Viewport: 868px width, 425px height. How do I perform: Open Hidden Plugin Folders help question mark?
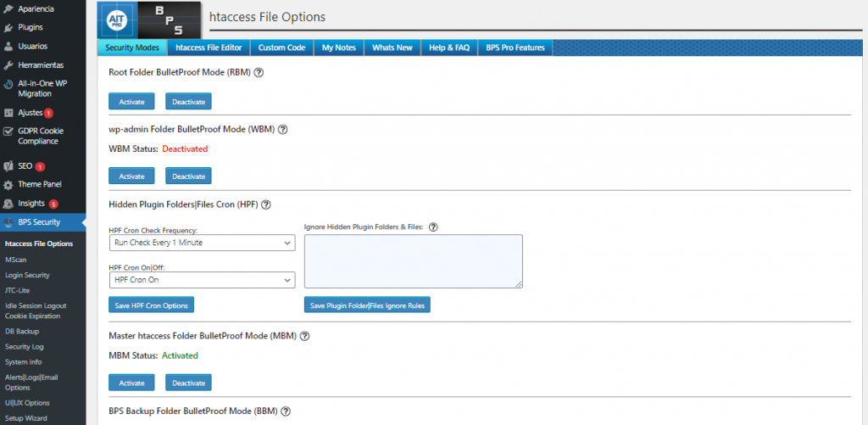coord(266,204)
